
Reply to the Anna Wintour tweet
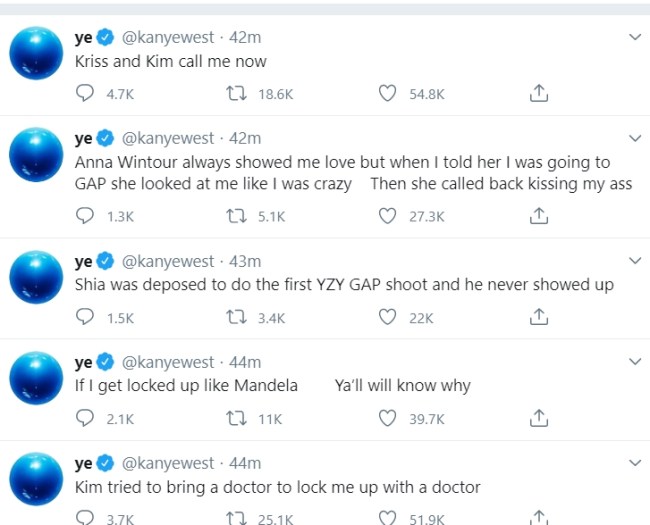[87, 216]
